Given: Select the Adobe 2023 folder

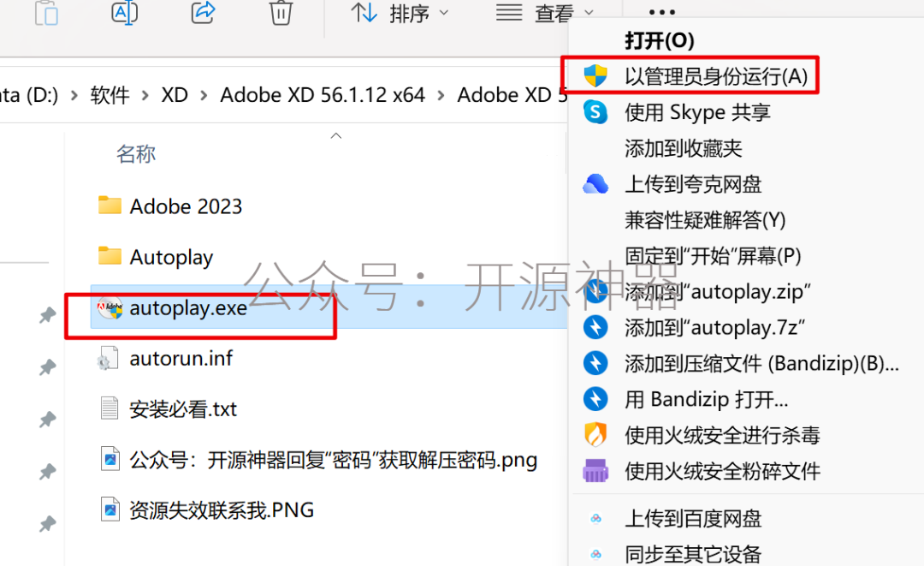Looking at the screenshot, I should click(186, 206).
